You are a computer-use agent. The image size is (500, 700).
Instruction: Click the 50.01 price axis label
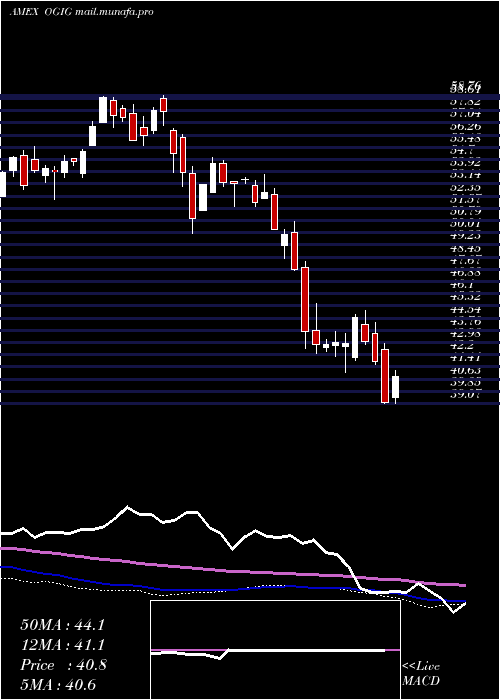click(465, 224)
